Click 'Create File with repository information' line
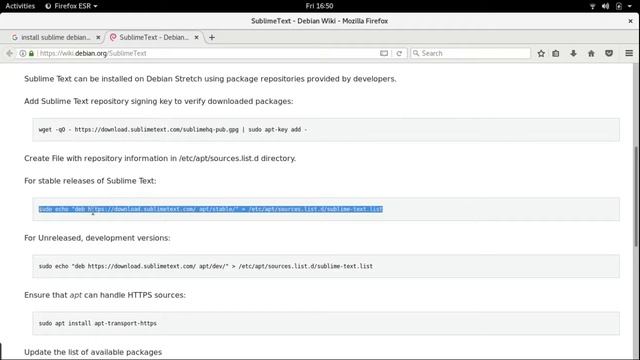Screen dimensions: 640x360 (160, 158)
